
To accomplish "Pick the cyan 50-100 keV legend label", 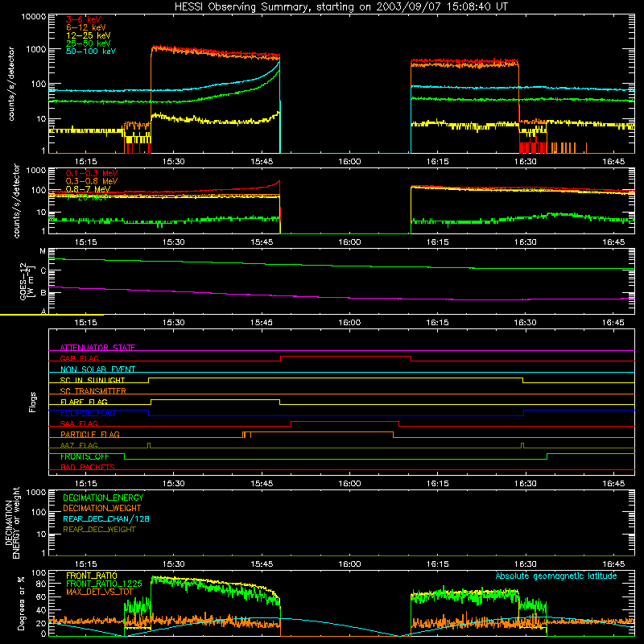I will pos(91,52).
